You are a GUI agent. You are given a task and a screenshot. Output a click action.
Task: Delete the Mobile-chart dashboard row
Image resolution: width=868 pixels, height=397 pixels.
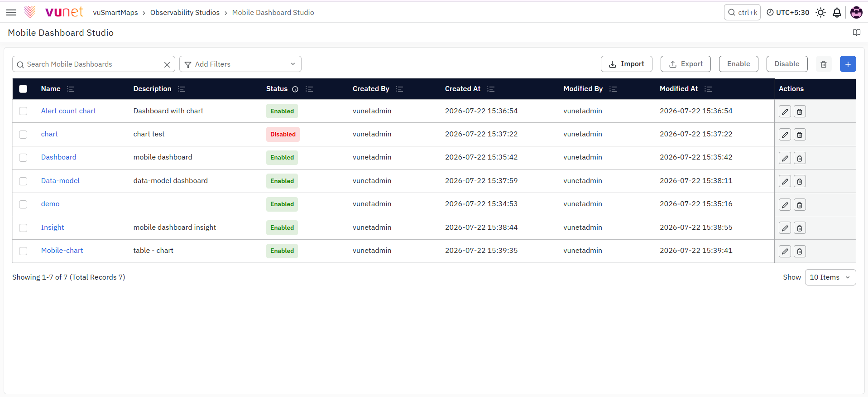800,251
